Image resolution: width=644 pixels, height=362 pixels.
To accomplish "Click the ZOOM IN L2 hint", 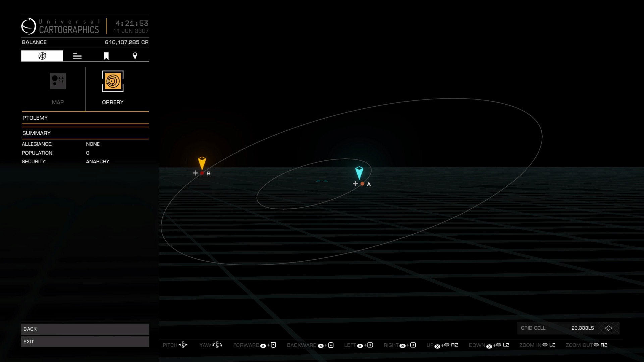I will [x=537, y=345].
